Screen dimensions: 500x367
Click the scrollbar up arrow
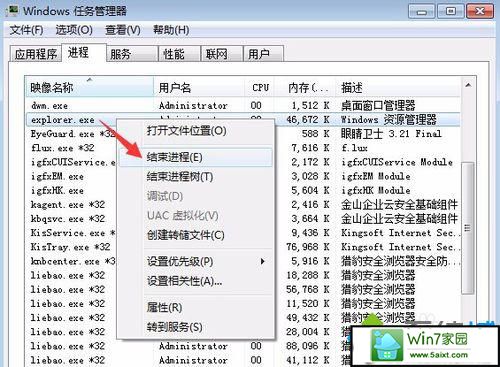coord(468,86)
